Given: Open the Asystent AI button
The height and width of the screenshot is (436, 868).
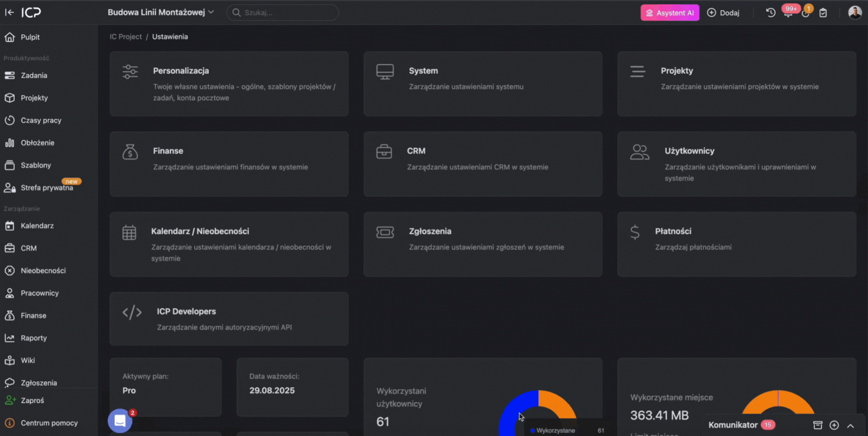Looking at the screenshot, I should point(670,13).
